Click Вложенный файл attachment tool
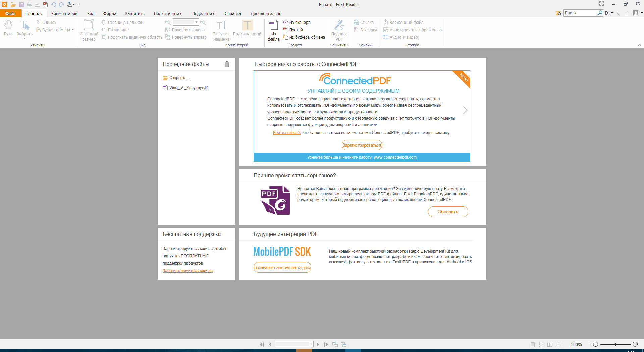The height and width of the screenshot is (352, 644). pos(404,23)
